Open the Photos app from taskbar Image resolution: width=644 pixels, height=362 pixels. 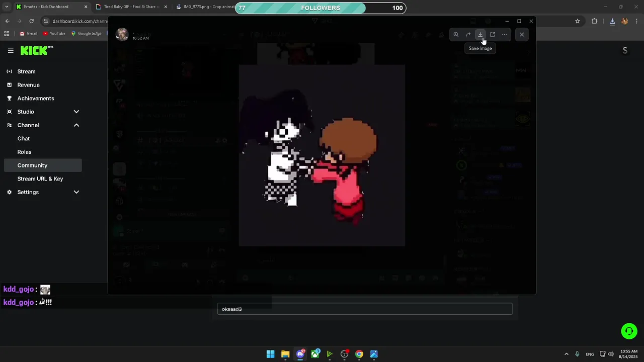[x=374, y=354]
